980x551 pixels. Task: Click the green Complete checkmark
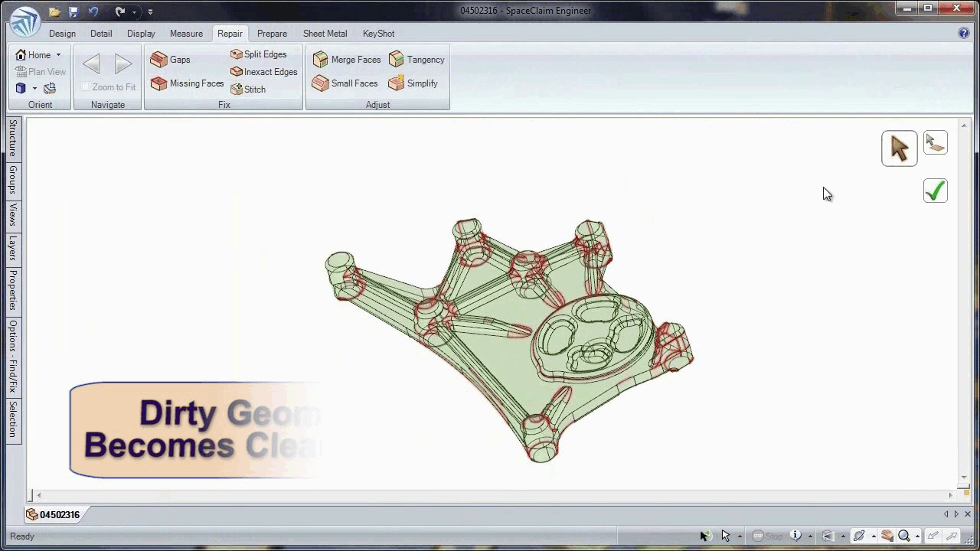click(936, 191)
